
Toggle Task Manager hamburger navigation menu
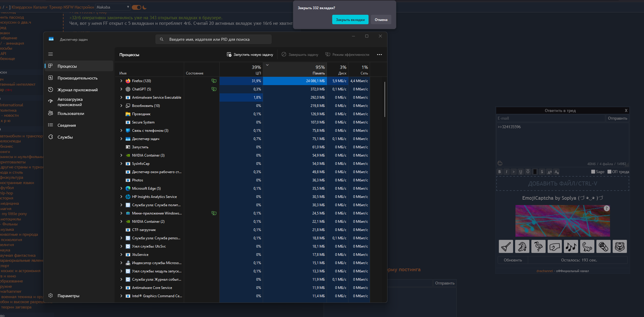51,54
